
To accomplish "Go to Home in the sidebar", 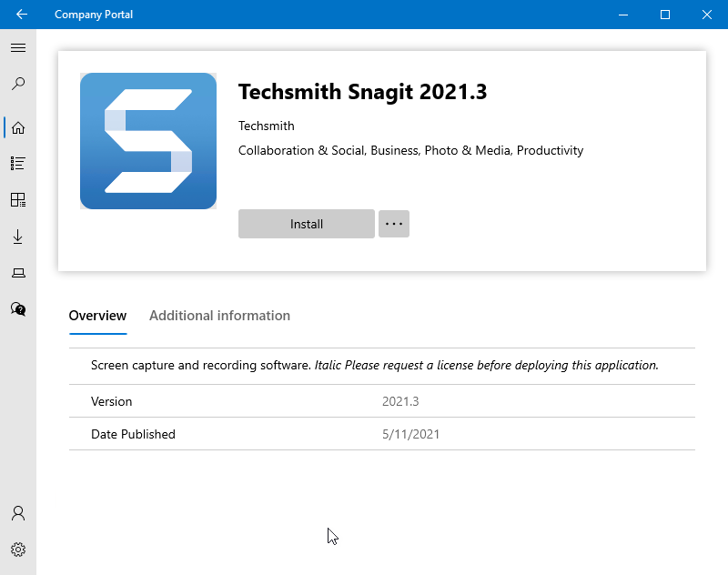I will (18, 127).
